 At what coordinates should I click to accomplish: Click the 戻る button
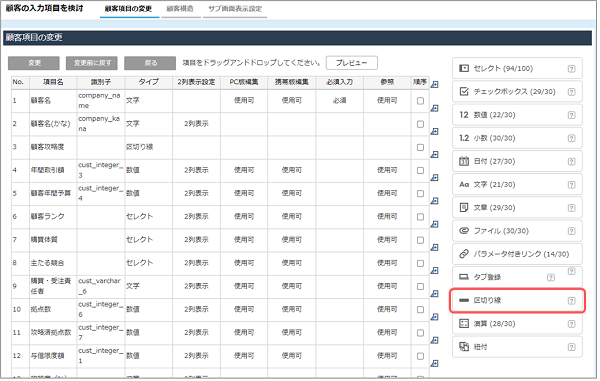(x=150, y=63)
